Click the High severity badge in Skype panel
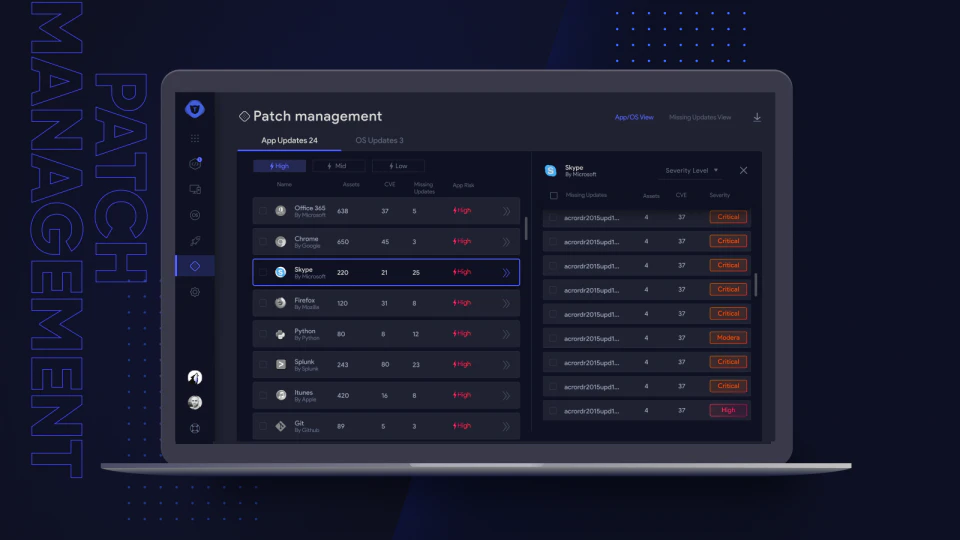Viewport: 960px width, 540px height. (728, 410)
